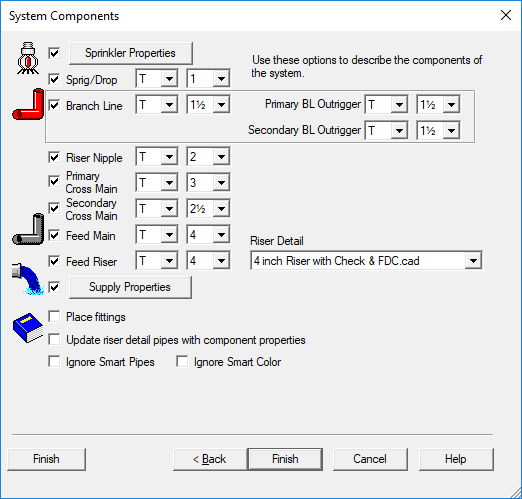The width and height of the screenshot is (522, 499).
Task: Close the System Components window
Action: point(506,15)
